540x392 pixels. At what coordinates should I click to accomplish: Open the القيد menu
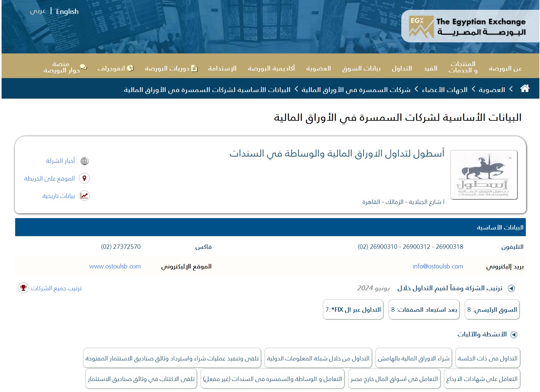coord(430,68)
